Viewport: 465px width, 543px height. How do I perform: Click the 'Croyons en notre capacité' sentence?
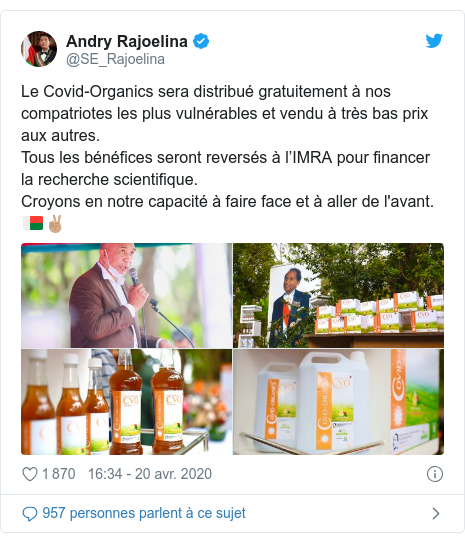pos(227,202)
